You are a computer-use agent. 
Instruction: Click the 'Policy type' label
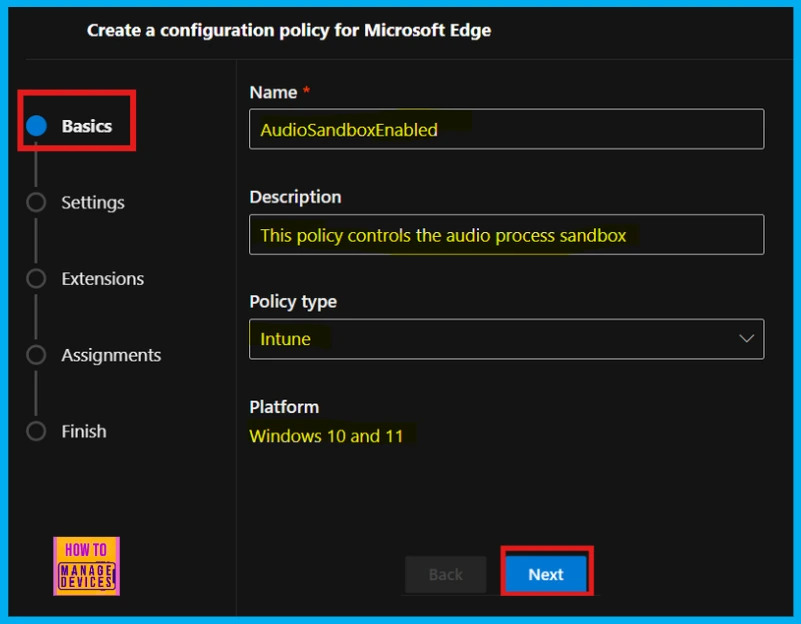pos(293,301)
